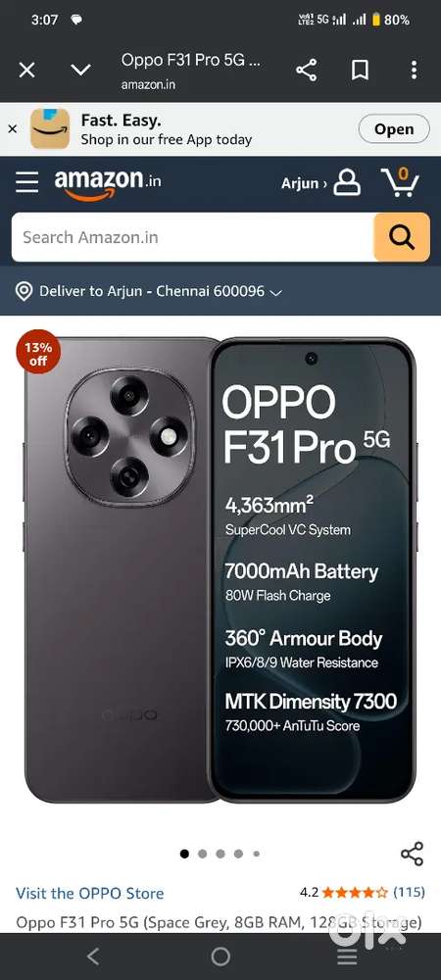441x980 pixels.
Task: Open Arjun account profile icon
Action: point(347,183)
